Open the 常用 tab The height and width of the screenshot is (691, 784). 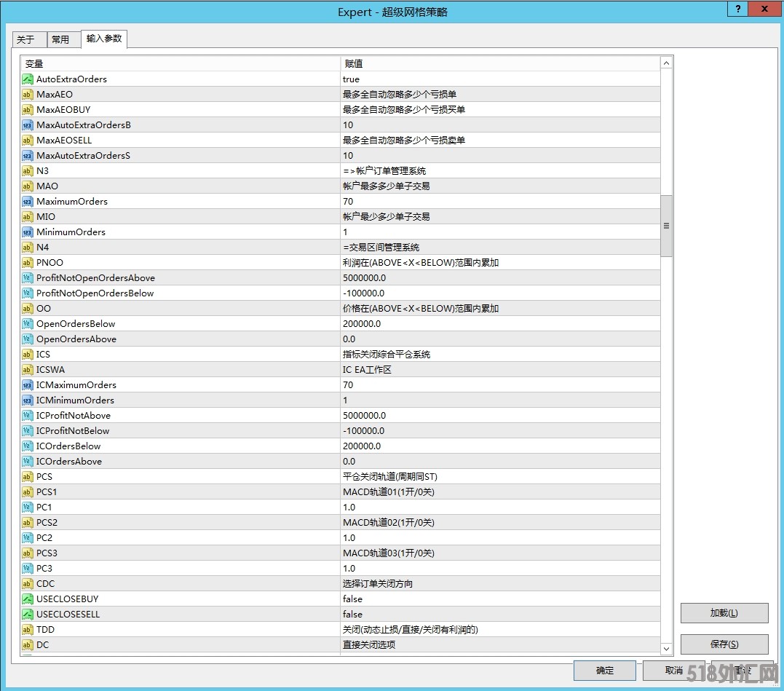point(61,40)
